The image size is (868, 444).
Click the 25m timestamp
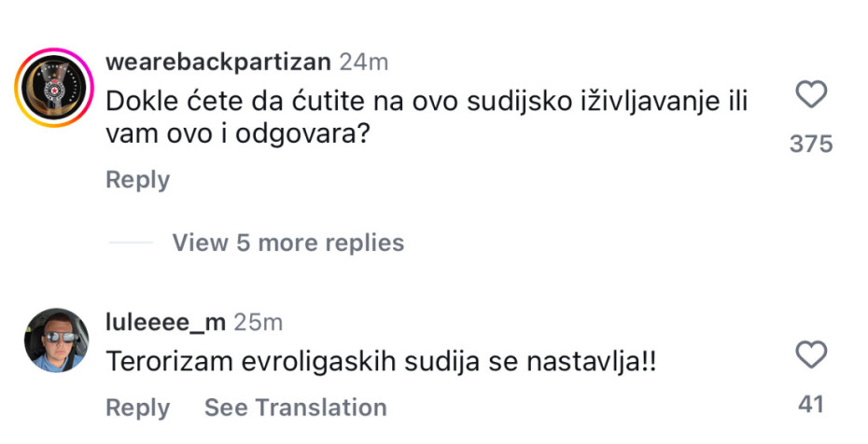point(258,322)
